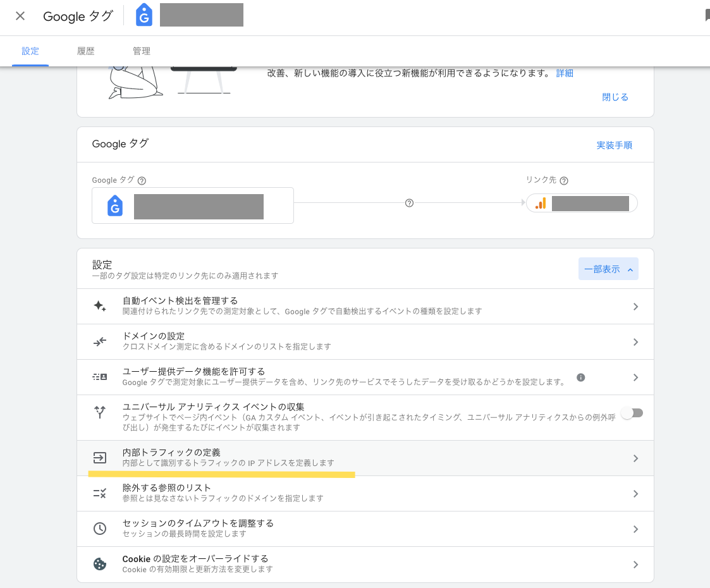Open 実装手順 instructions link
The width and height of the screenshot is (710, 588).
614,145
